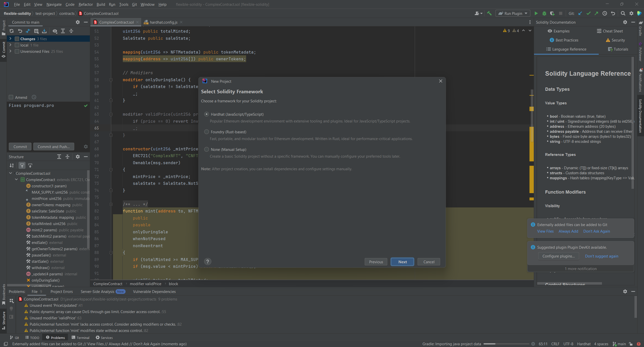Open Search Everywhere magnifier icon
Image resolution: width=644 pixels, height=347 pixels.
623,13
